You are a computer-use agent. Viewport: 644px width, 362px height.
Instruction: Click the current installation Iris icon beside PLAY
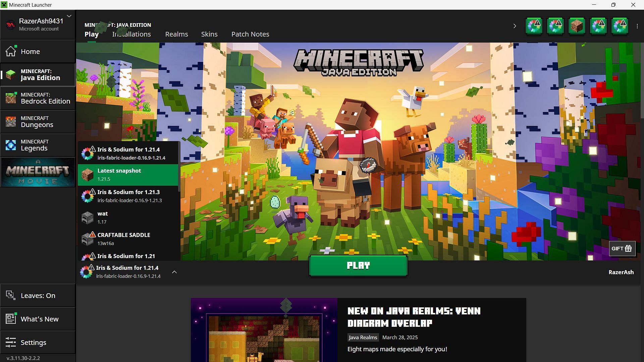pyautogui.click(x=86, y=272)
